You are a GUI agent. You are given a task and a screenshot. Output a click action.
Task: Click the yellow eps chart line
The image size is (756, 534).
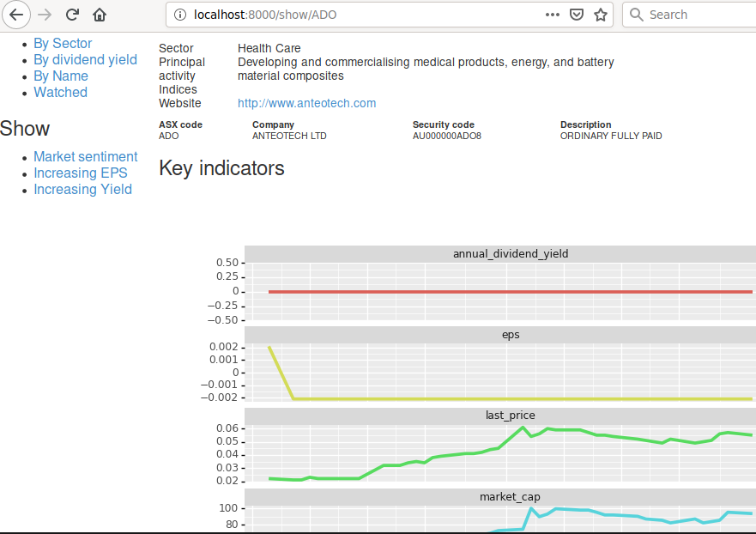pyautogui.click(x=511, y=399)
